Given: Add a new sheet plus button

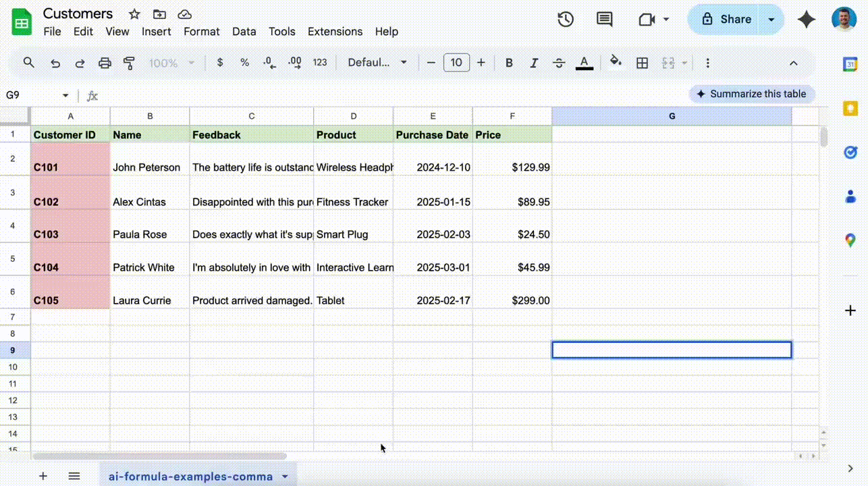Looking at the screenshot, I should click(43, 476).
